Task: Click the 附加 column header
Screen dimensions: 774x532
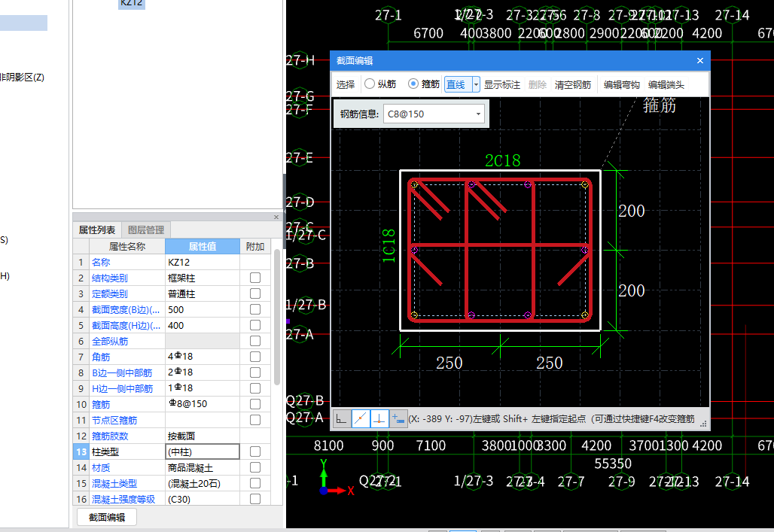Action: (x=255, y=246)
